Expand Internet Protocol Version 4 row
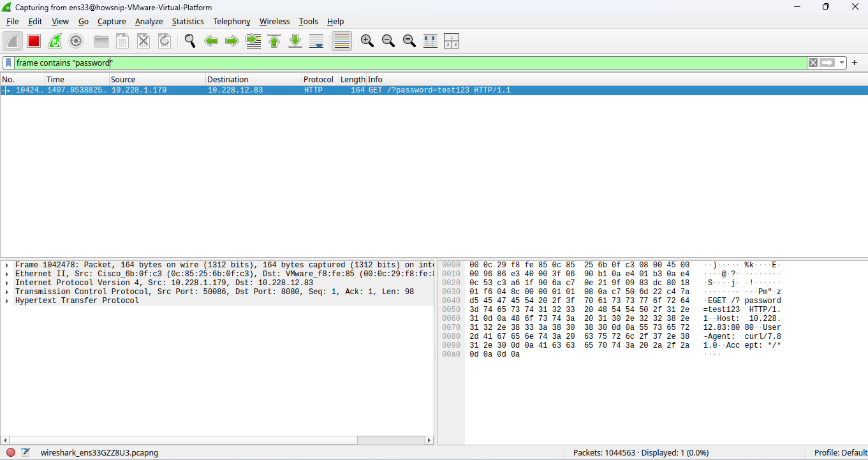 [x=6, y=283]
